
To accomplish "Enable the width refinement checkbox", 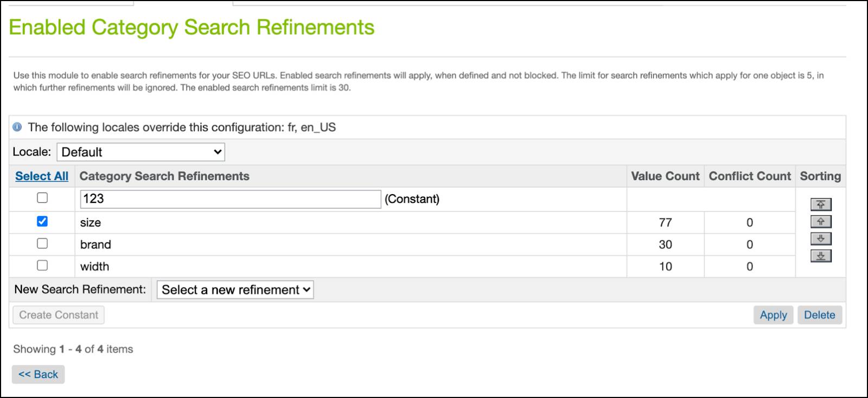I will click(x=42, y=265).
